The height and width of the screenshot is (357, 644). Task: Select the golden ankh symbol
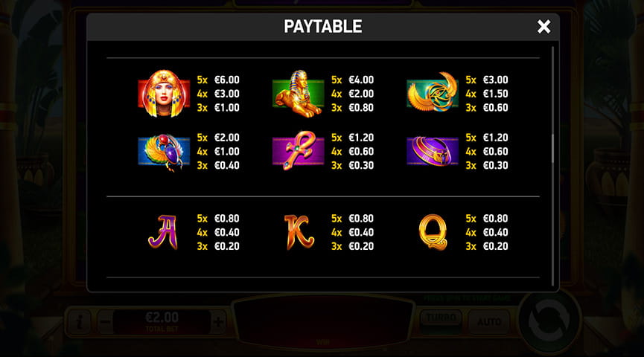coord(299,150)
